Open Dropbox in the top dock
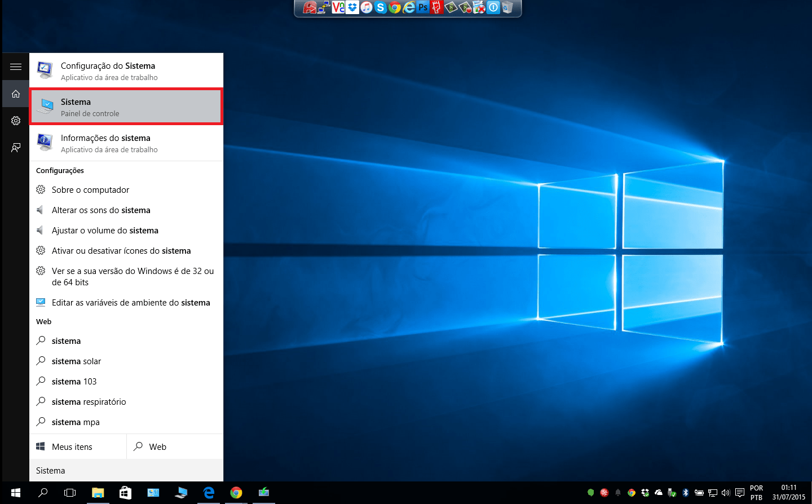This screenshot has width=812, height=504. pos(352,7)
